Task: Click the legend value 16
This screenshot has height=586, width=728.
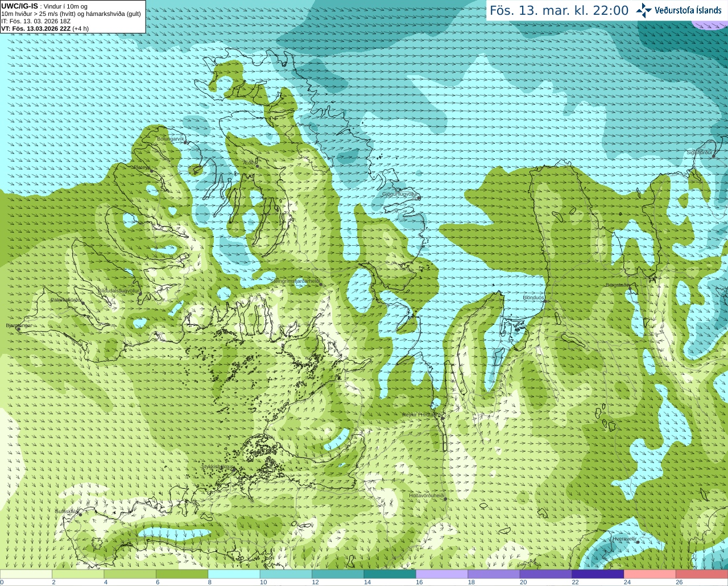Action: pos(419,582)
